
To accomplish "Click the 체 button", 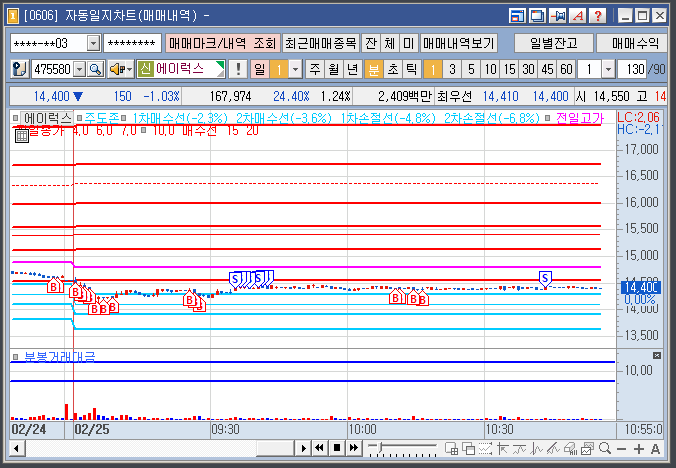I will click(x=389, y=43).
